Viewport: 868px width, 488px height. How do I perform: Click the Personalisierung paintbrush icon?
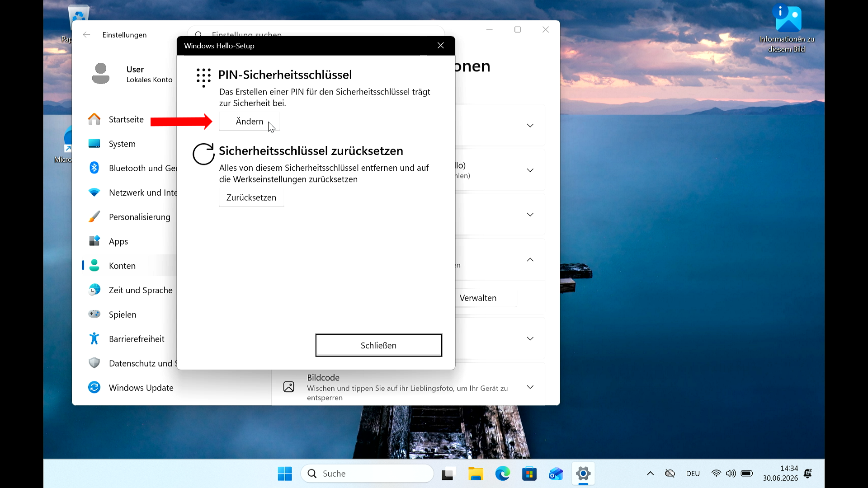coord(94,217)
